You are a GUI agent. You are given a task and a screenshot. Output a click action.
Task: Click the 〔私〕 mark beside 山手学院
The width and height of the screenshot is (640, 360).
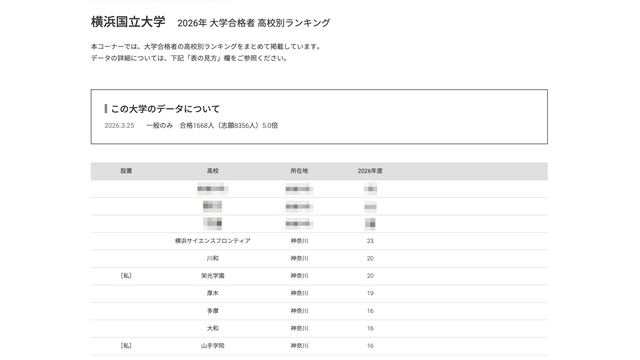point(126,346)
